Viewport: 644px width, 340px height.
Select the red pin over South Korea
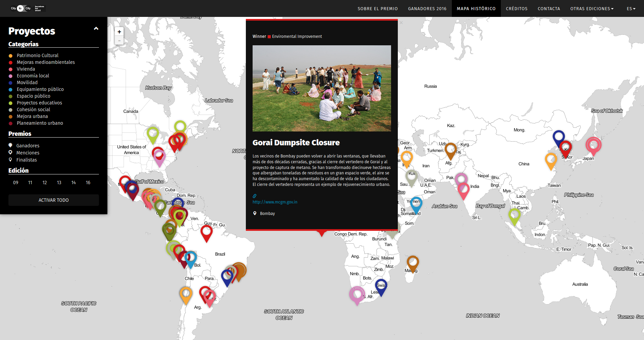tap(565, 148)
